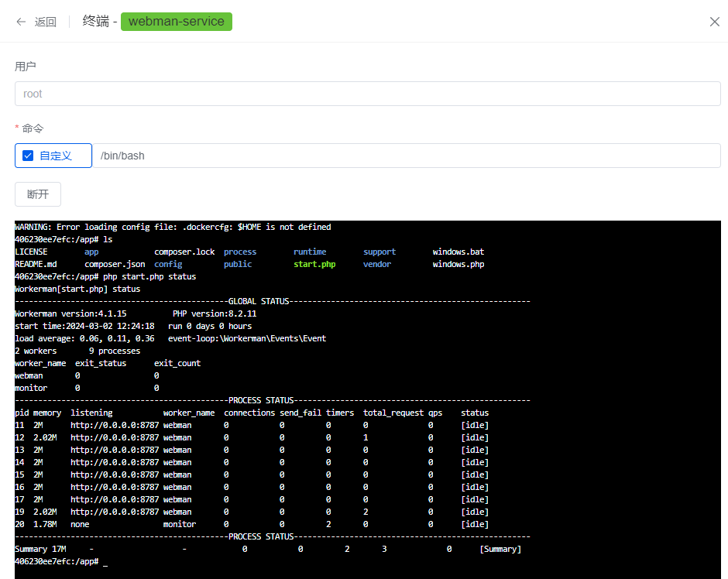This screenshot has width=728, height=579.
Task: Click the load average values line
Action: click(84, 339)
